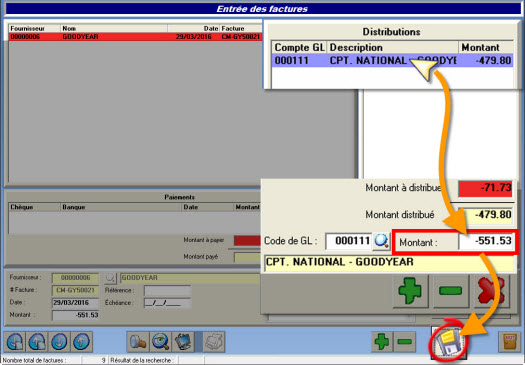The image size is (525, 365).
Task: Click the small green plus toolbar icon
Action: click(x=381, y=342)
